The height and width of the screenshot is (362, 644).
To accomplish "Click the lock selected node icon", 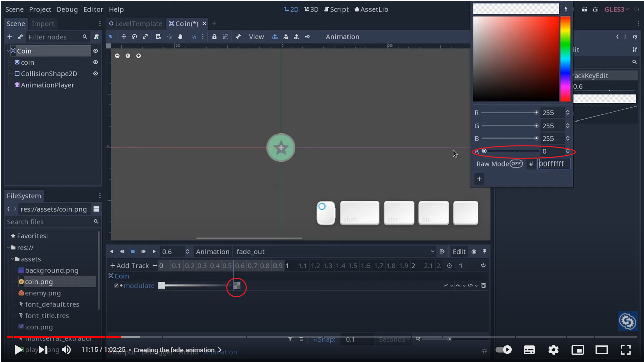I will pyautogui.click(x=214, y=37).
